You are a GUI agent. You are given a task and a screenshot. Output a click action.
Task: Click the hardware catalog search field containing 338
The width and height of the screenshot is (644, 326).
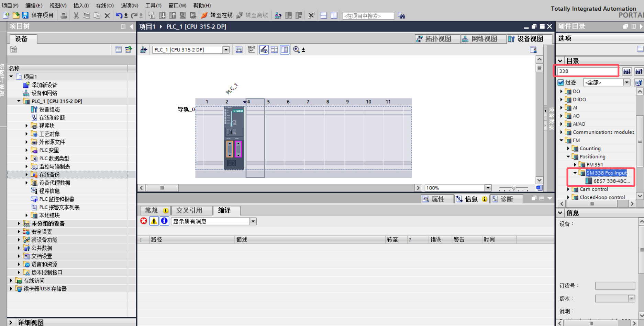[x=587, y=71]
